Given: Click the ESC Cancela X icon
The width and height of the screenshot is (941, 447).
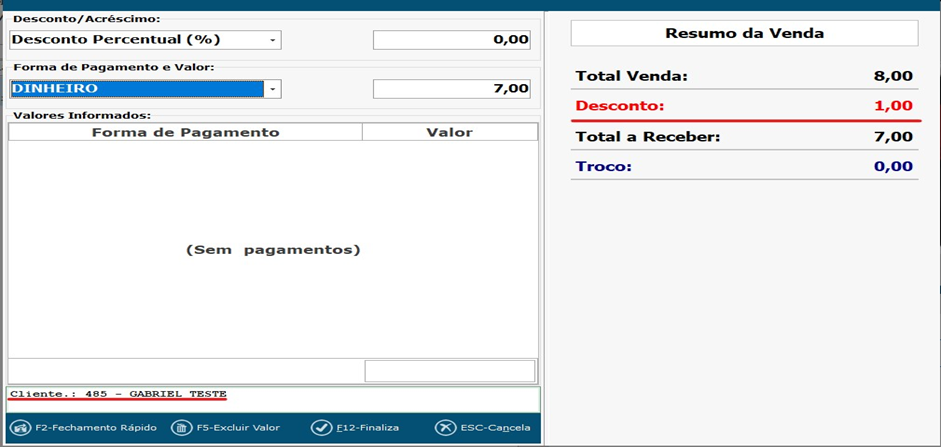Looking at the screenshot, I should click(x=445, y=428).
